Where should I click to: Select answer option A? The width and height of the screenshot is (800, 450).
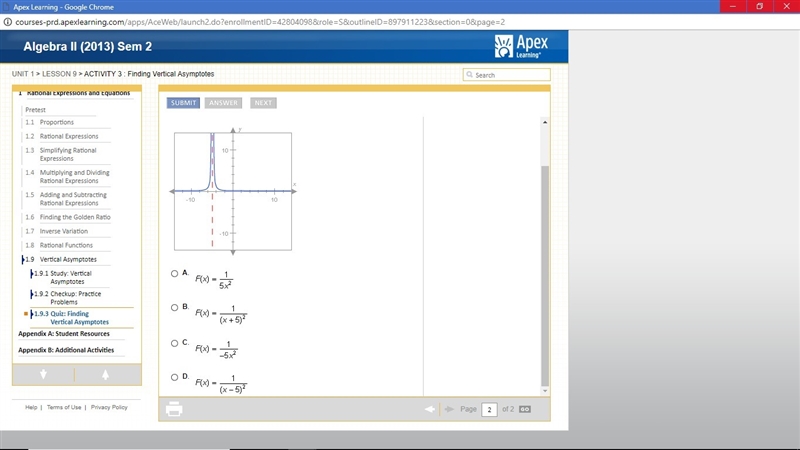tap(174, 273)
